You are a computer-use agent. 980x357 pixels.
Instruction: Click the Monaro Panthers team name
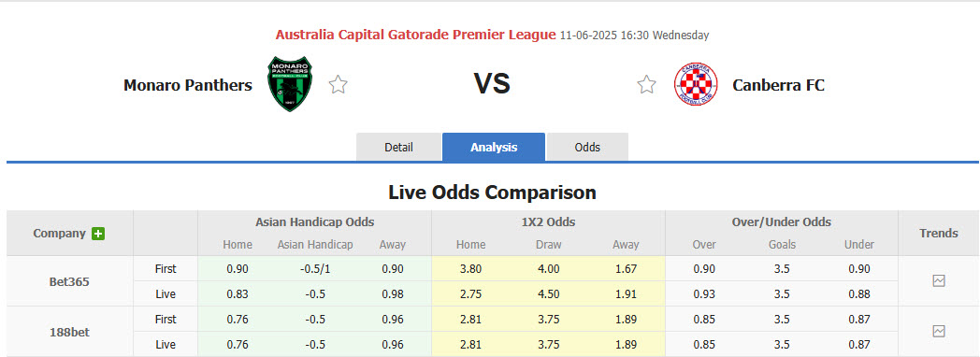pyautogui.click(x=188, y=85)
